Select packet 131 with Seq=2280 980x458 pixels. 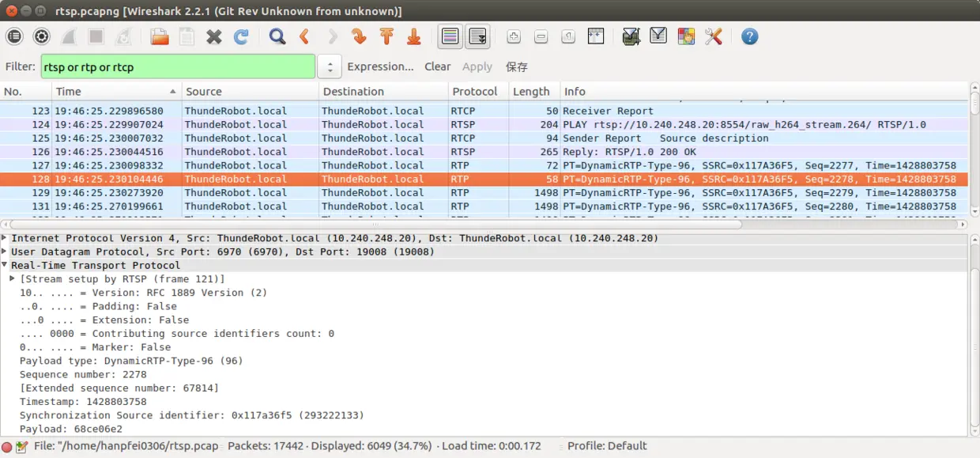click(484, 206)
